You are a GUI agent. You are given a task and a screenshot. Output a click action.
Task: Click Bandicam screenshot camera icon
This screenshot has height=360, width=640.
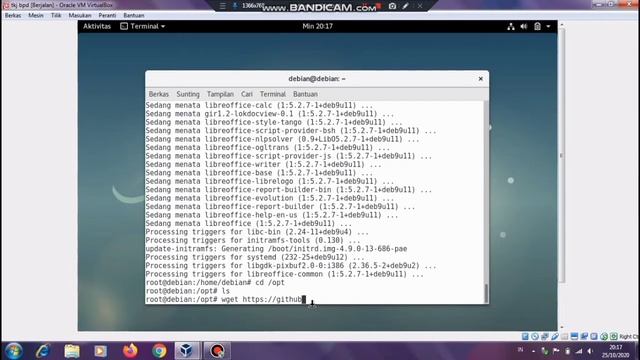coord(392,6)
